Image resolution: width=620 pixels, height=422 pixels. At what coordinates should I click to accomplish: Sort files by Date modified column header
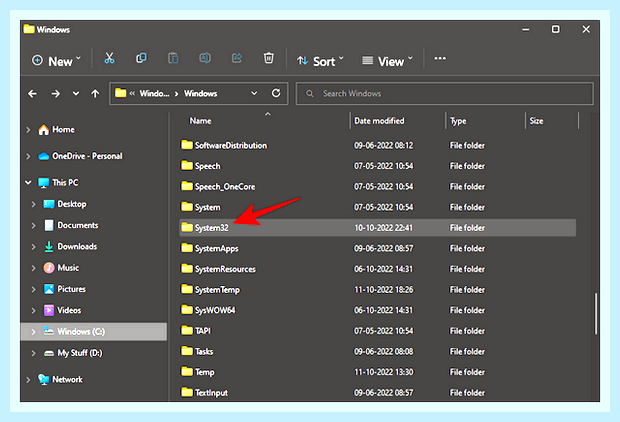tap(379, 121)
